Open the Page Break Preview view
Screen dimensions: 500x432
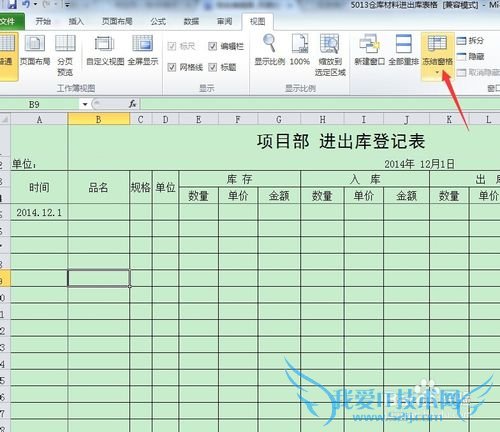pos(65,55)
